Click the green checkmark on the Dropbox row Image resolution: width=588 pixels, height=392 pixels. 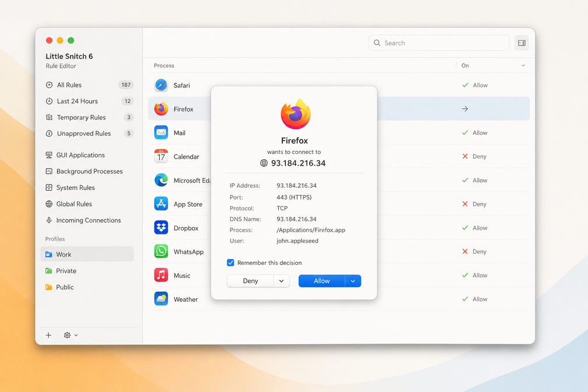pos(465,228)
